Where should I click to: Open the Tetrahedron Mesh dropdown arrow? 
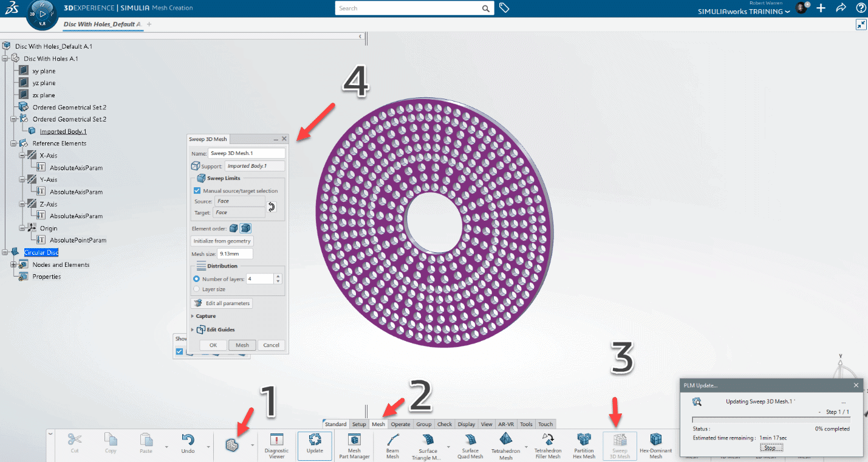click(527, 447)
